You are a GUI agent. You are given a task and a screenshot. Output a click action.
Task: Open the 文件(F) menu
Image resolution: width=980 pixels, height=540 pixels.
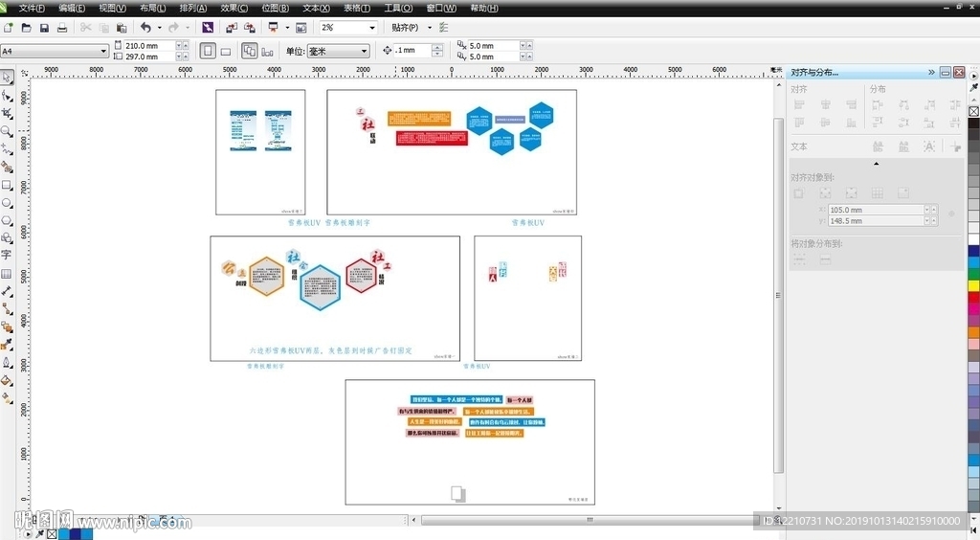[x=32, y=8]
